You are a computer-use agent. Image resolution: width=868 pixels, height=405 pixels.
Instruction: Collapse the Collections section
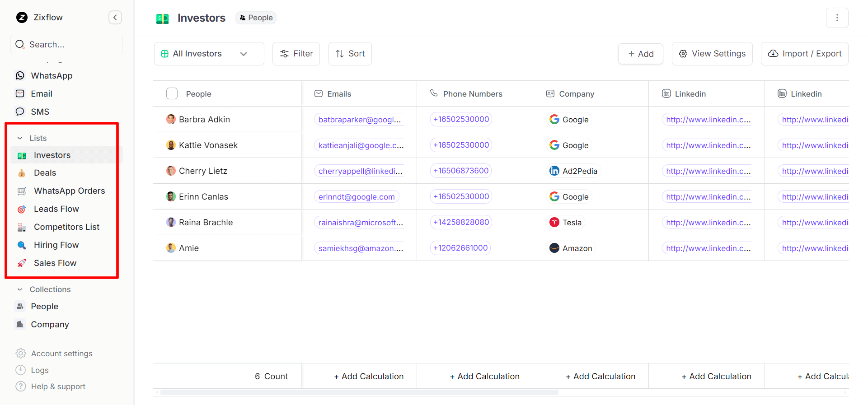point(20,289)
